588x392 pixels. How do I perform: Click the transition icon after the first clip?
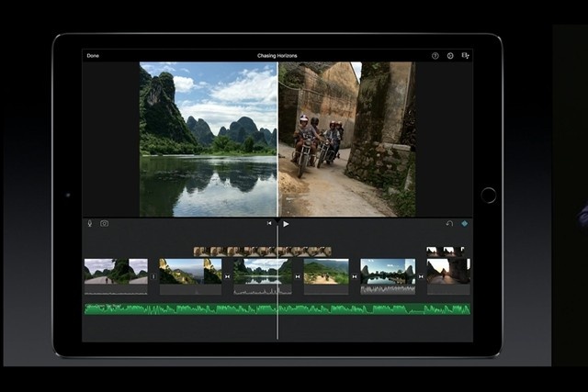coord(153,276)
